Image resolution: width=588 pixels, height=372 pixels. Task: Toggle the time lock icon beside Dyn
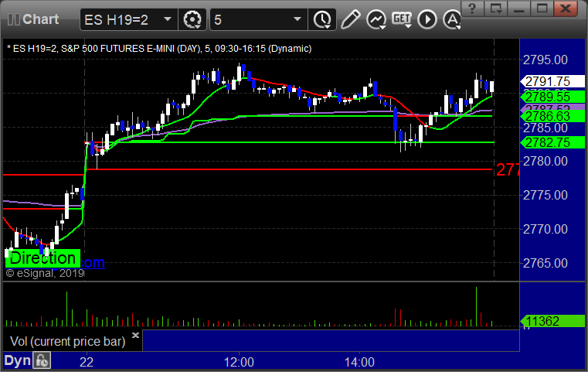[x=42, y=360]
